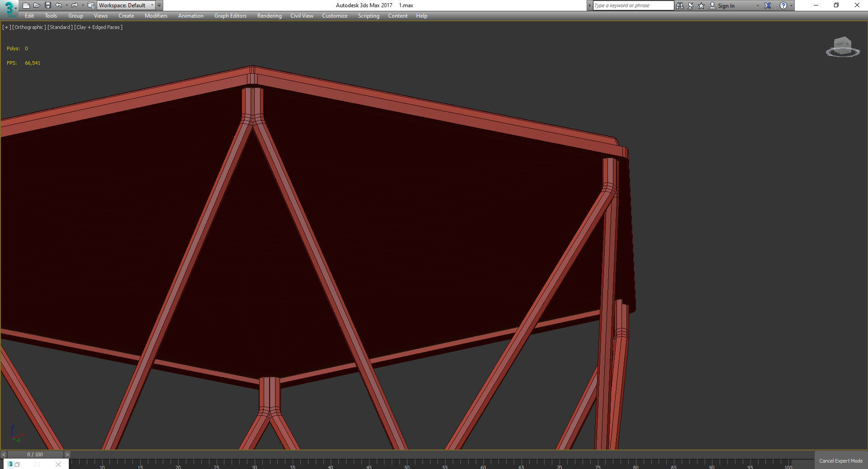This screenshot has height=469, width=868.
Task: Click the Project Folder icon
Action: tap(91, 5)
